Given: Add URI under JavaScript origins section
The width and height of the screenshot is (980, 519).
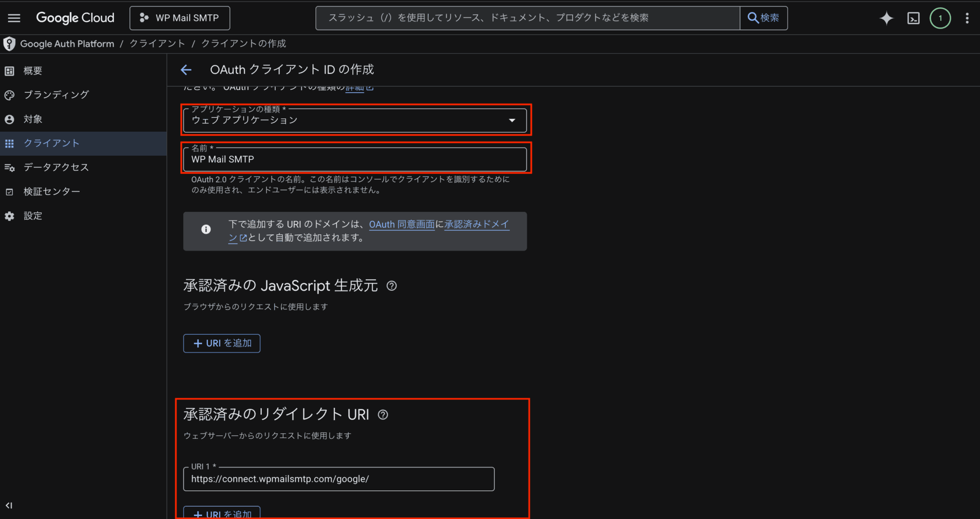Looking at the screenshot, I should tap(222, 343).
